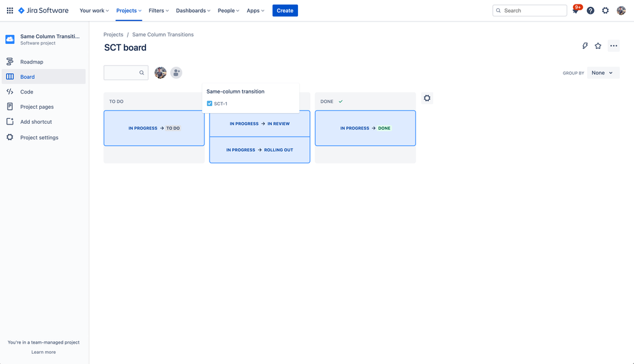Click the Learn more link
634x364 pixels.
click(44, 353)
